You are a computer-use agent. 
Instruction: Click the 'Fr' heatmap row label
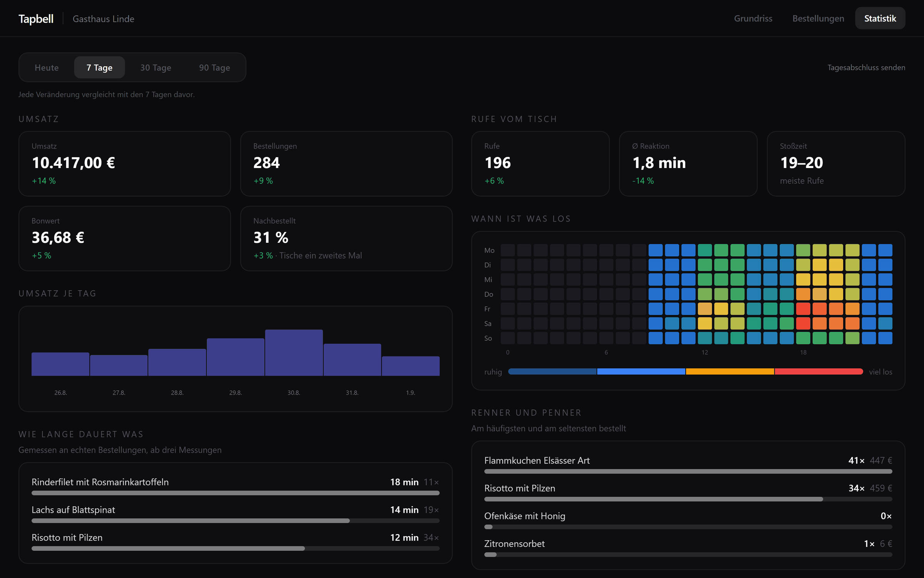point(487,309)
